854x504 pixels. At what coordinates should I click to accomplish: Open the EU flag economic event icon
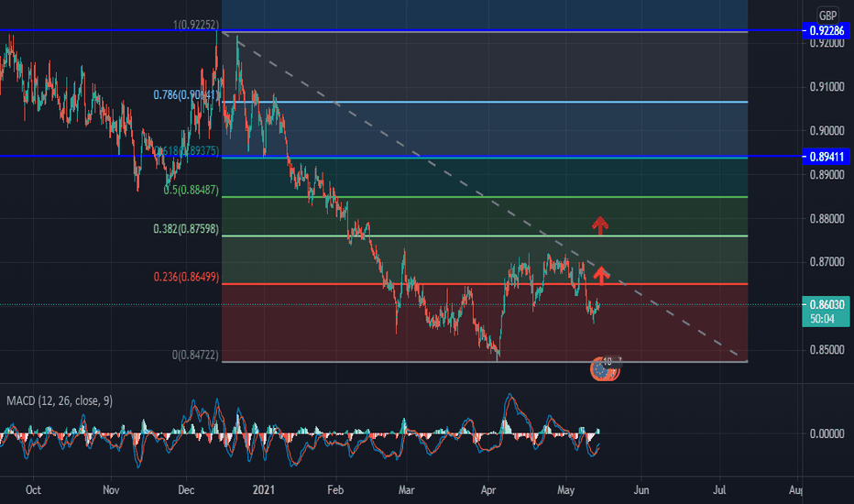(x=601, y=370)
